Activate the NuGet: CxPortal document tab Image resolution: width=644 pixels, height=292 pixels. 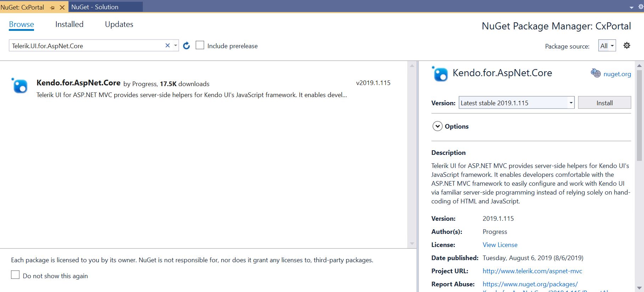coord(22,7)
